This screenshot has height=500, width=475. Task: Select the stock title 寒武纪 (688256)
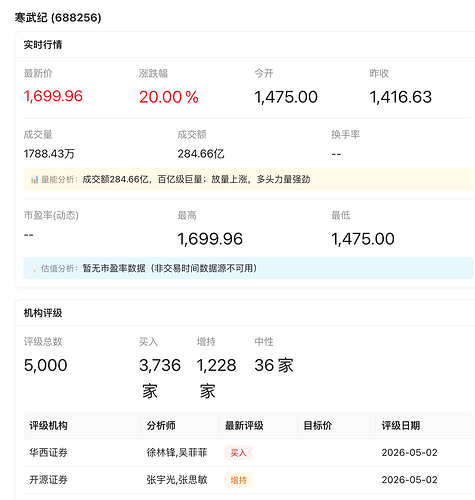[x=58, y=17]
